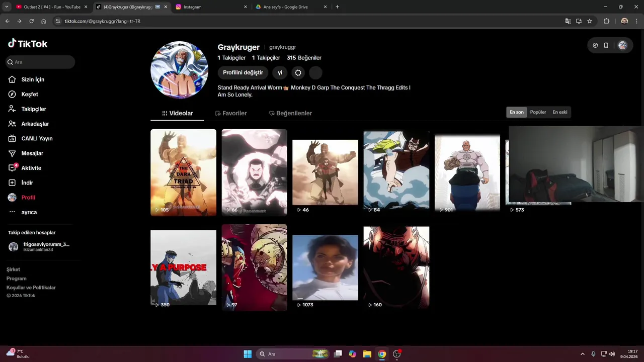Sort videos by En eski
The image size is (644, 362).
coord(559,112)
